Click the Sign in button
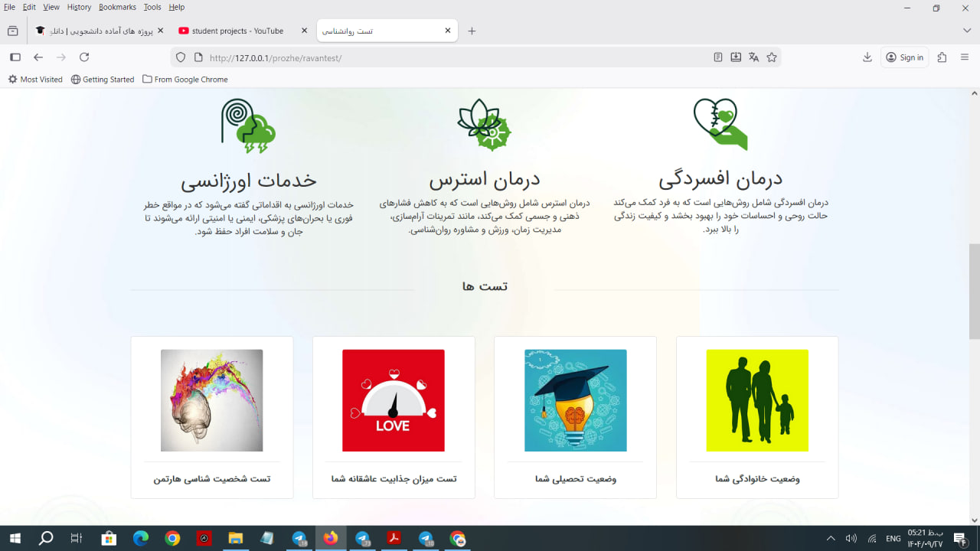Viewport: 980px width, 551px height. pos(904,57)
